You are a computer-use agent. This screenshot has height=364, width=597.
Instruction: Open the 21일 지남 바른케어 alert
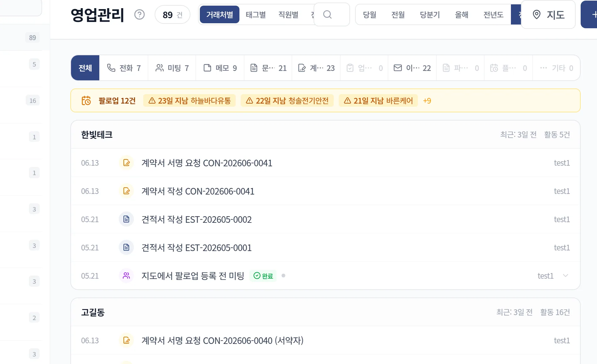point(378,100)
